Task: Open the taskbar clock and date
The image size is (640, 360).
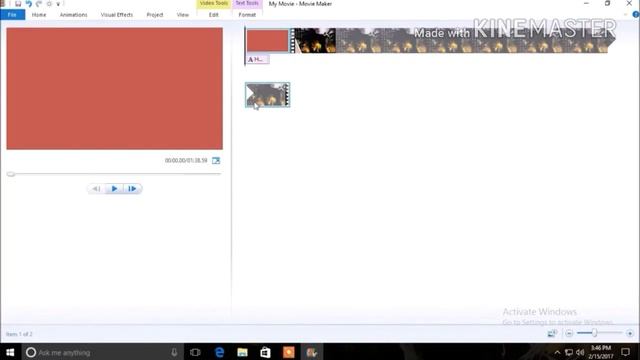Action: (601, 352)
